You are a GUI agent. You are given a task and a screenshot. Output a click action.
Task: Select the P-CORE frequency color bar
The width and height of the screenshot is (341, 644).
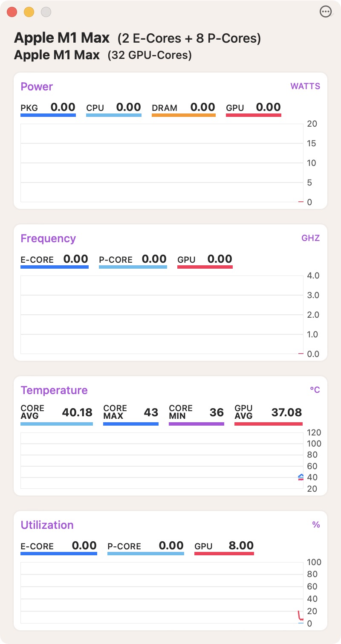click(133, 267)
